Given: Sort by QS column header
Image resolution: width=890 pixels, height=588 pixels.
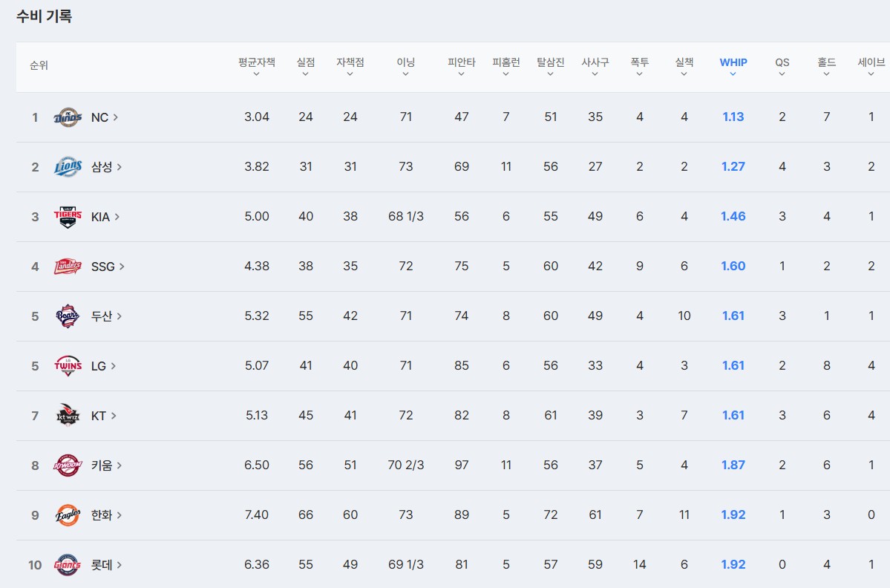Looking at the screenshot, I should click(782, 66).
